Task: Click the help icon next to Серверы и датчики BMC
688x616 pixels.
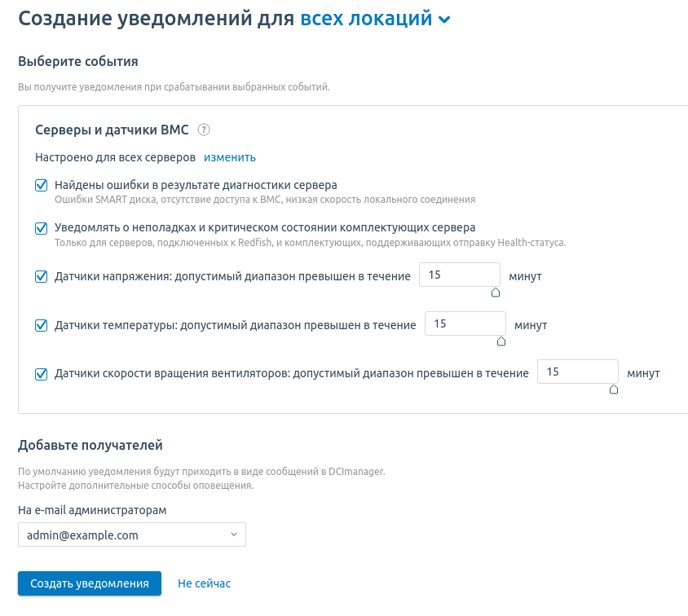Action: click(x=204, y=130)
